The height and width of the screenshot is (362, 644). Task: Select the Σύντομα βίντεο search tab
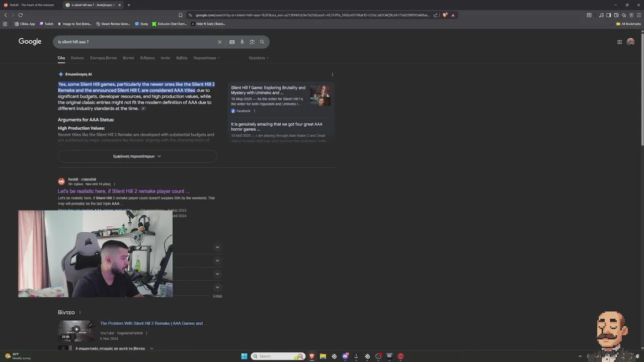[x=103, y=58]
